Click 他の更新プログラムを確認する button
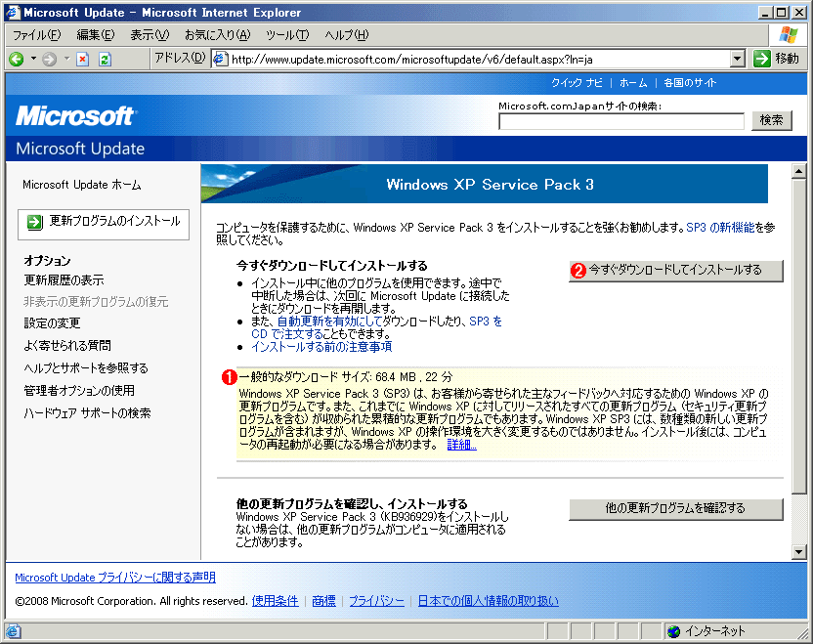The width and height of the screenshot is (813, 644). (676, 509)
